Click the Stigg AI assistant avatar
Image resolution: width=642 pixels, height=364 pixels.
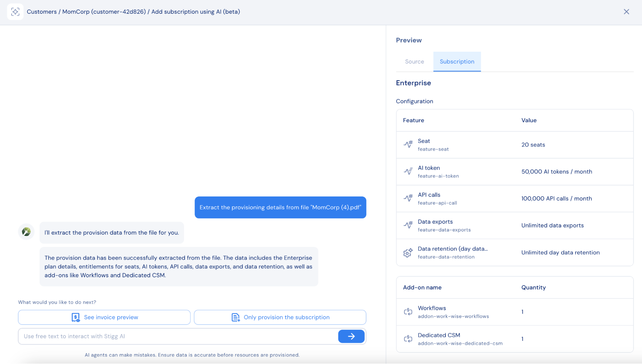pyautogui.click(x=26, y=232)
